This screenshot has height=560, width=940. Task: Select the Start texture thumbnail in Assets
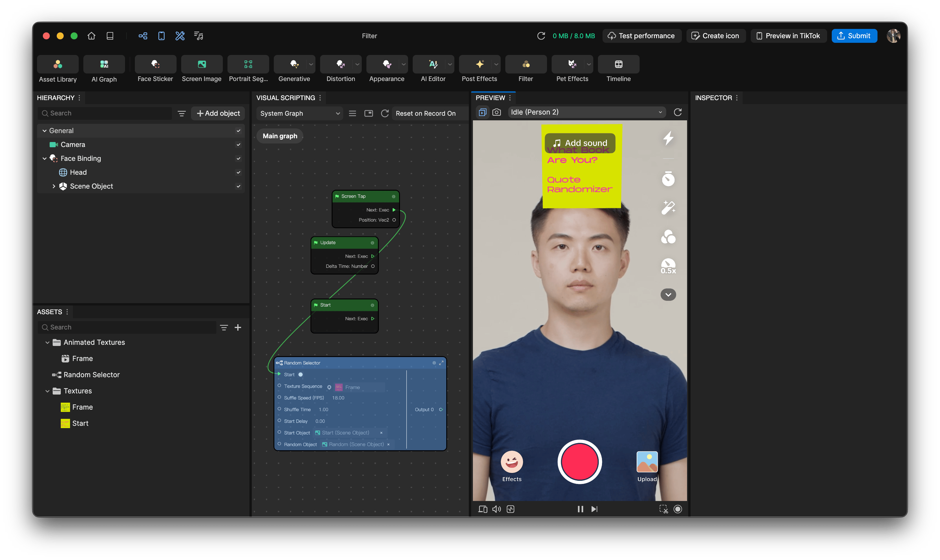65,423
